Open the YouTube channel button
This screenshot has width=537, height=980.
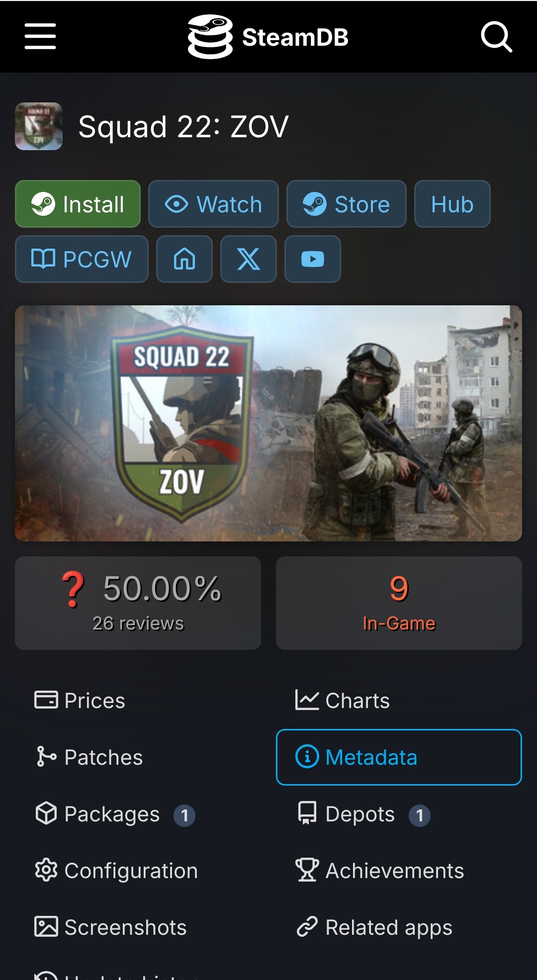click(313, 259)
